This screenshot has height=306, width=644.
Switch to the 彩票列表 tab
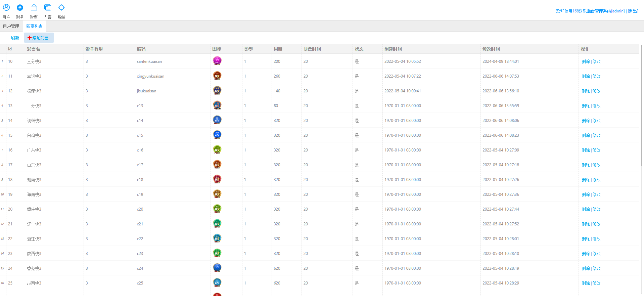coord(34,26)
